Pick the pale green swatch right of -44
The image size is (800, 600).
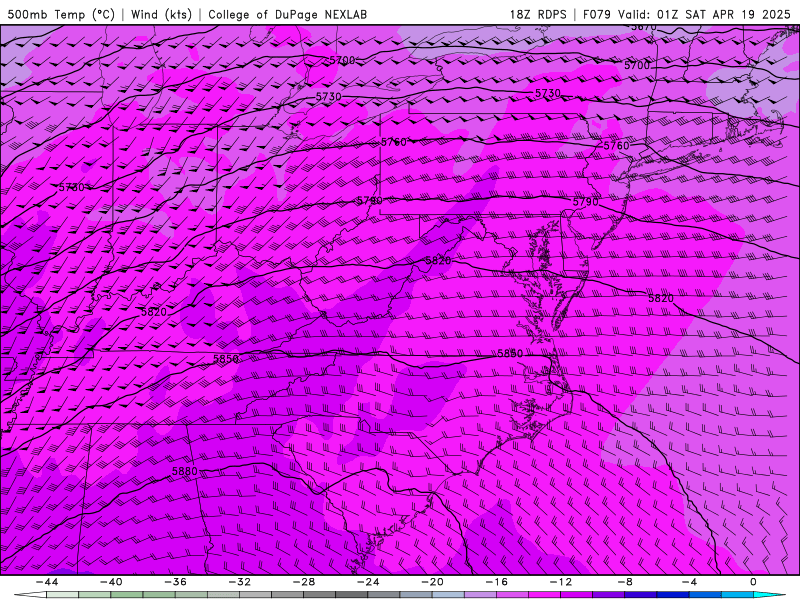click(63, 595)
